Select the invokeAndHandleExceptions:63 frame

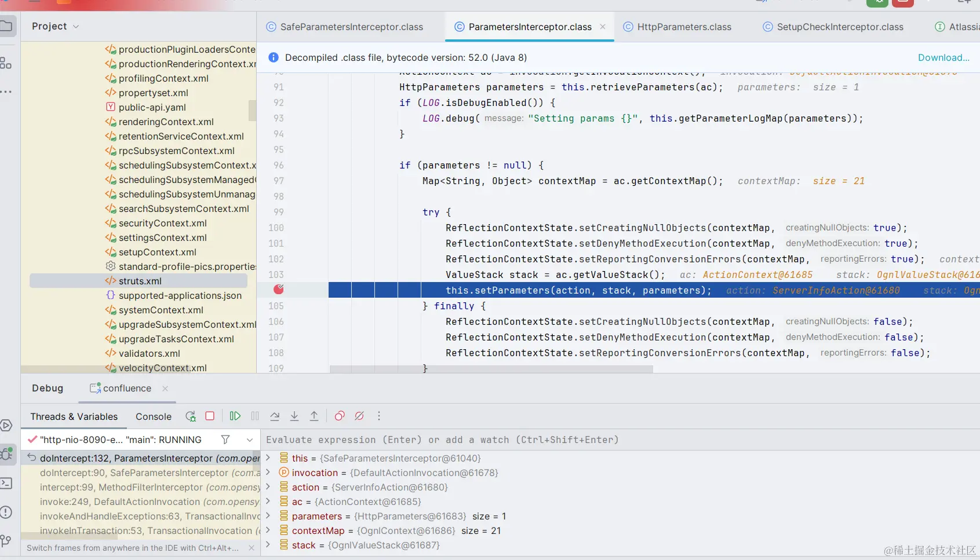141,516
